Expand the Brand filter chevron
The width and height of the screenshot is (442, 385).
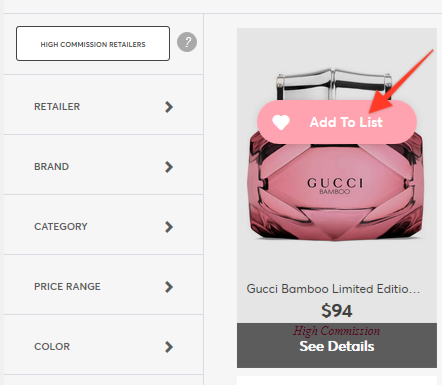point(169,167)
